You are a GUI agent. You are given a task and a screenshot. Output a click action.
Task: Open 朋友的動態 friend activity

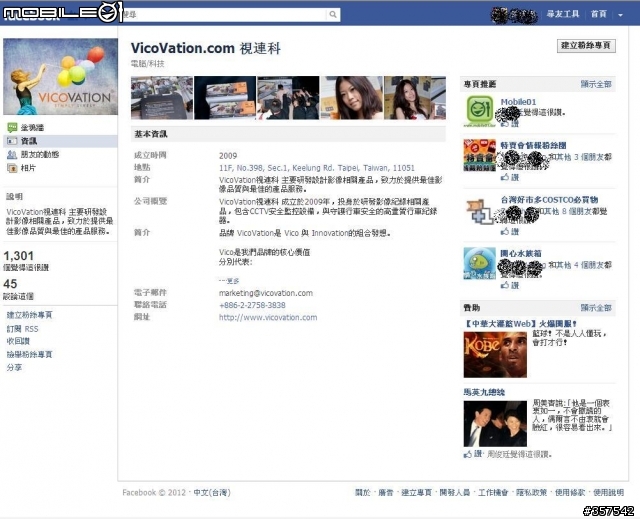pyautogui.click(x=40, y=155)
